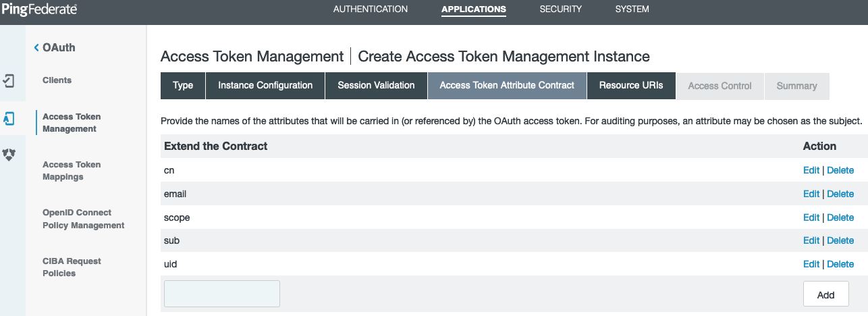Screen dimensions: 868x316
Task: Delete the email attribute
Action: 840,194
